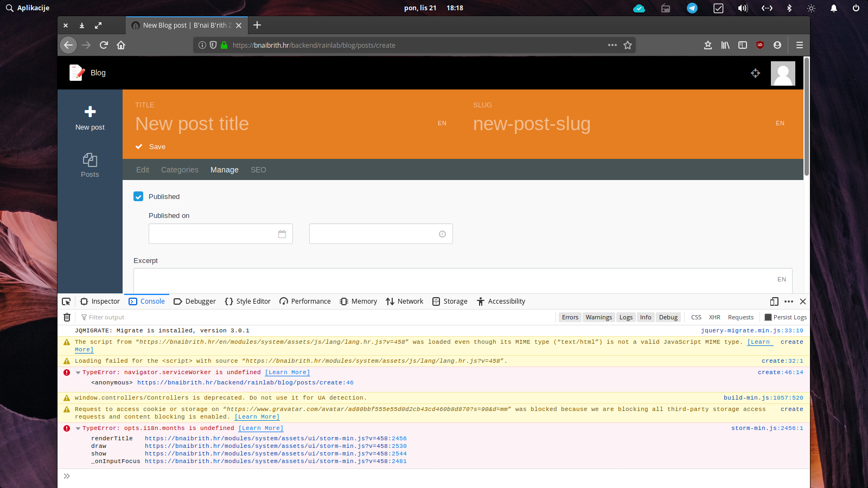This screenshot has width=868, height=488.
Task: Toggle the Warnings filter button
Action: click(599, 317)
